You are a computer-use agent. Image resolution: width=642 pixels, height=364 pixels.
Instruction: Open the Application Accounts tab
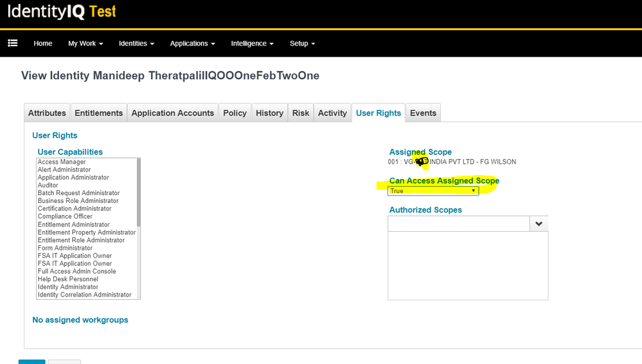(172, 113)
